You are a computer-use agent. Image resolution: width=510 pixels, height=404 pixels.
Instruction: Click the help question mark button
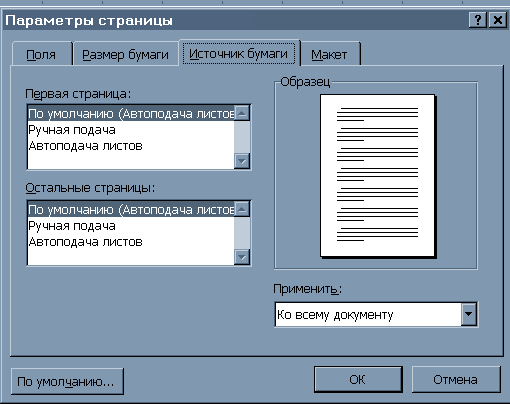click(x=478, y=20)
